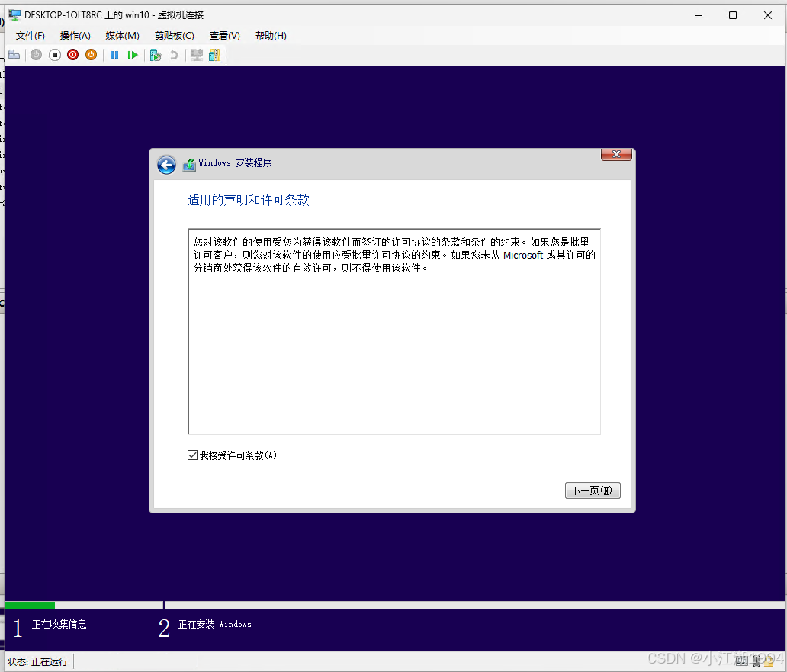Click the 状态: 正在运行 status text
Viewport: 787px width, 672px height.
pyautogui.click(x=37, y=662)
